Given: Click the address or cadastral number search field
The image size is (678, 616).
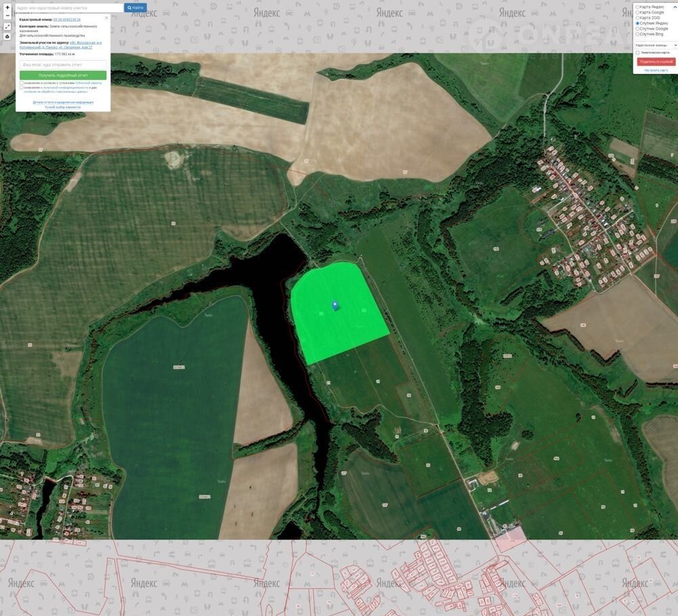Looking at the screenshot, I should tap(68, 7).
